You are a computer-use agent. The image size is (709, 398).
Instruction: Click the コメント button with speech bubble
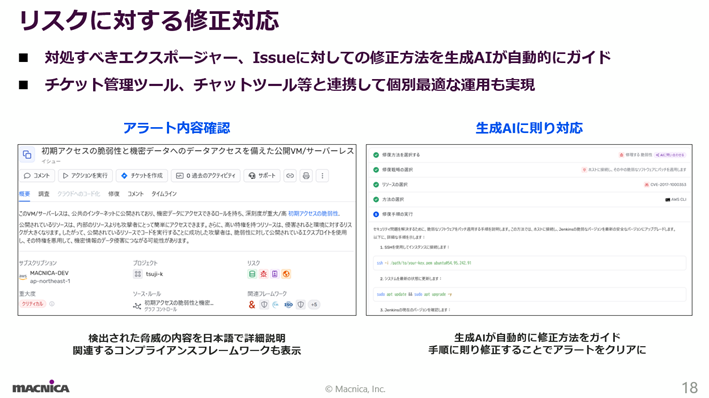click(37, 175)
